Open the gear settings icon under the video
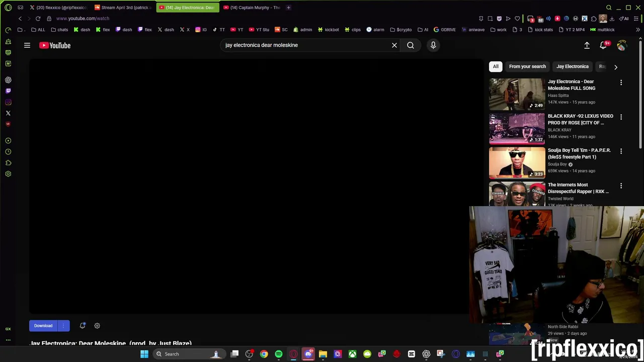644x362 pixels. point(97,326)
